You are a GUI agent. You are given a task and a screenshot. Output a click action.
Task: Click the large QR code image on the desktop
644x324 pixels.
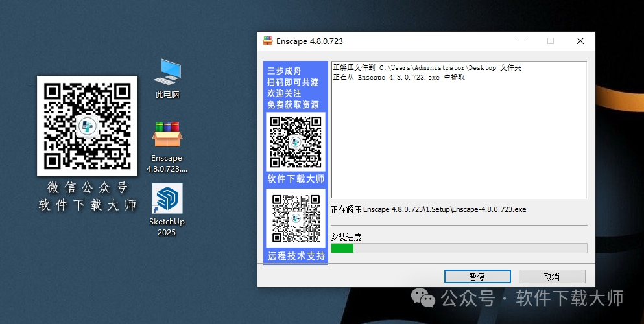87,126
